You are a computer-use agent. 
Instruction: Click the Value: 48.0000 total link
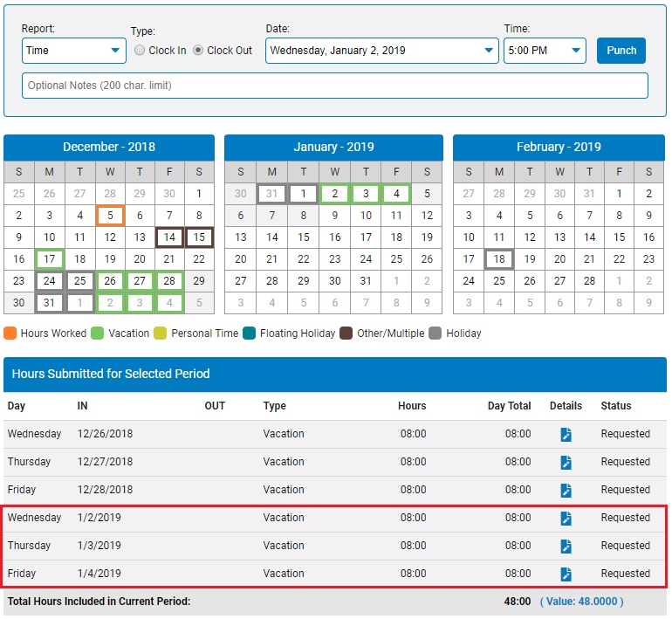click(x=581, y=602)
